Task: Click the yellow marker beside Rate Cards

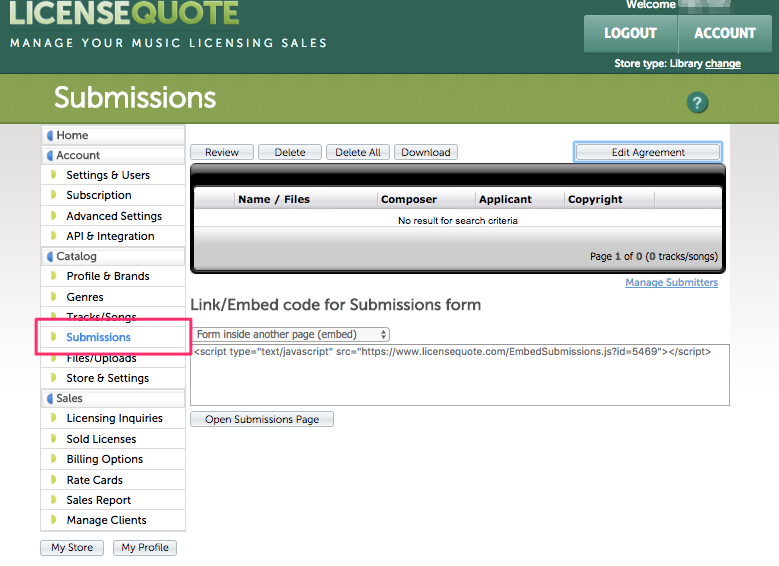Action: point(54,480)
